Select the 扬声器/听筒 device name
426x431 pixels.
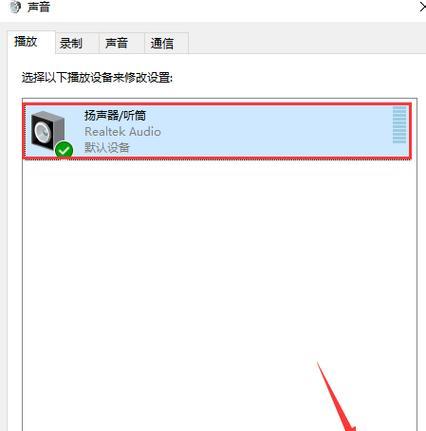(x=115, y=115)
